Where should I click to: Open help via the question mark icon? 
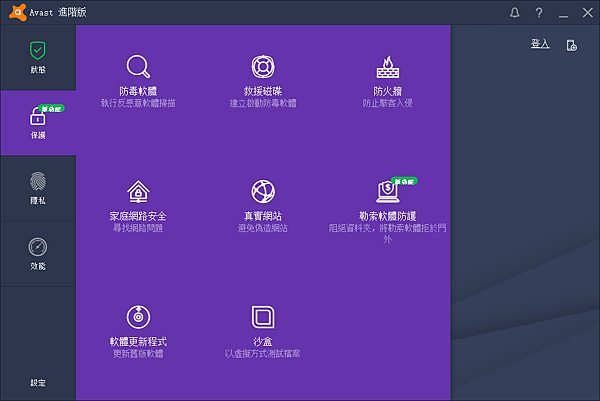pyautogui.click(x=539, y=13)
